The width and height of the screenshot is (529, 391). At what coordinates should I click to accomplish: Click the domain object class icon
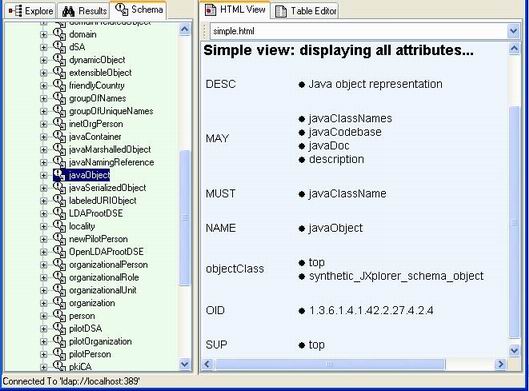[x=59, y=34]
